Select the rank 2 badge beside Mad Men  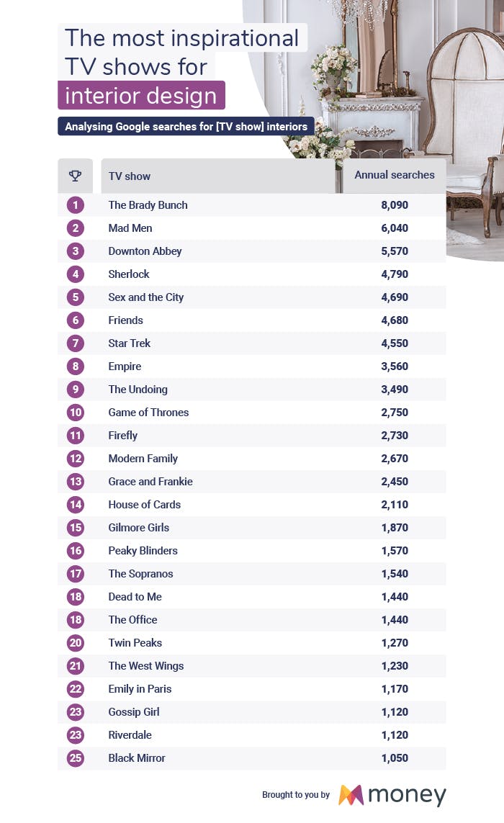coord(76,228)
